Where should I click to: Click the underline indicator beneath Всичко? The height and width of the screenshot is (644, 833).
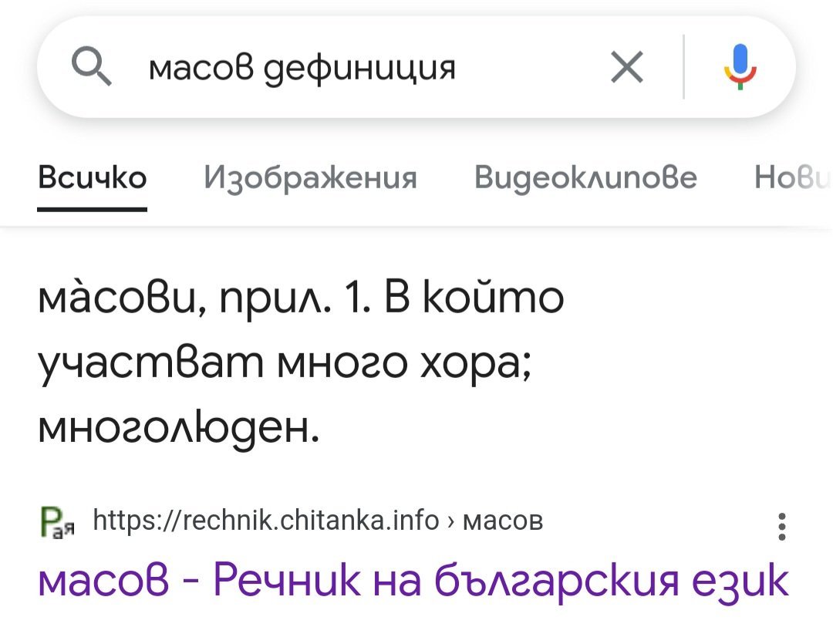point(93,208)
